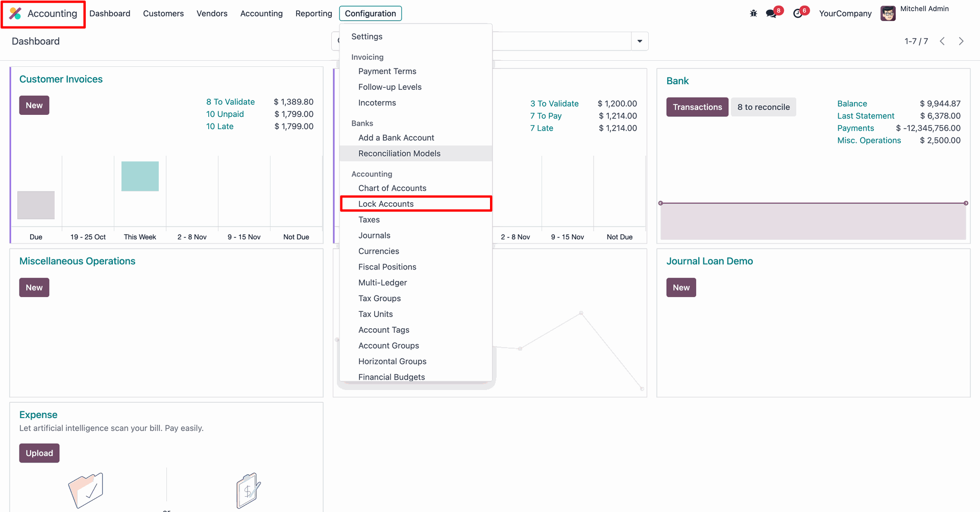
Task: Click the bank balance graph area
Action: (813, 222)
